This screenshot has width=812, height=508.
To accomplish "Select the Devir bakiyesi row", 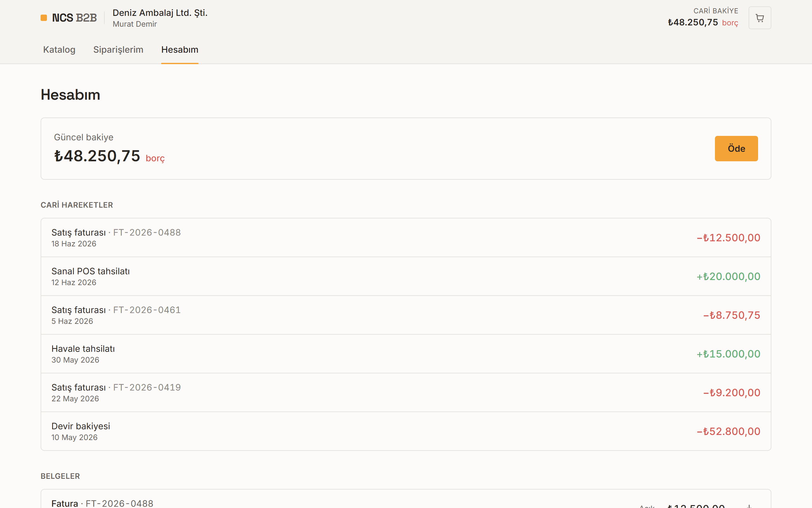I will [406, 431].
